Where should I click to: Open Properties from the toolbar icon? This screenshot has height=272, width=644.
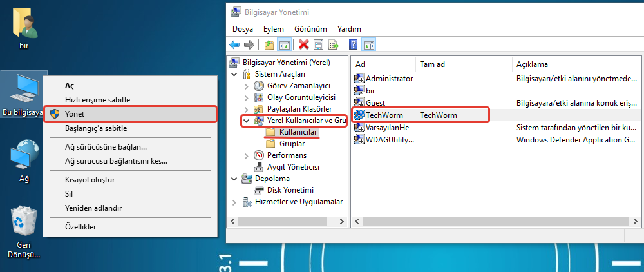point(318,44)
